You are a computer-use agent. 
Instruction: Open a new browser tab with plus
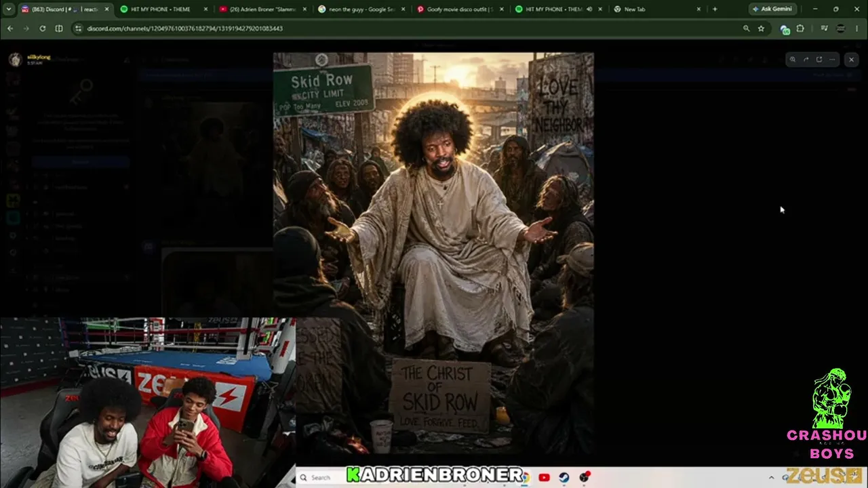click(x=715, y=9)
